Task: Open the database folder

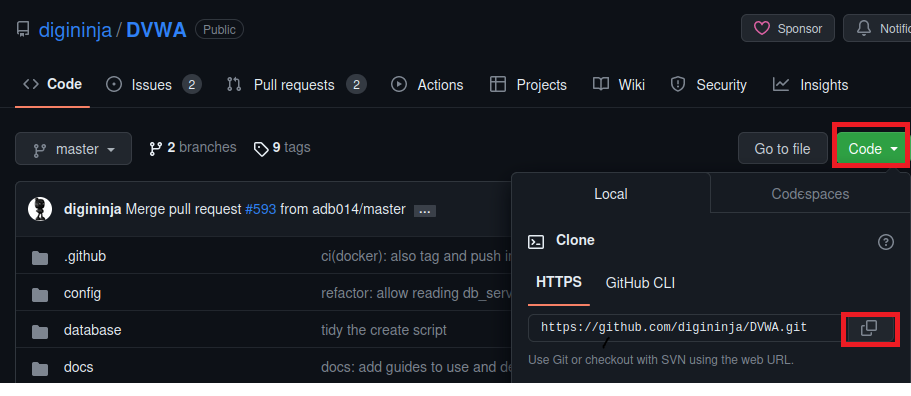Action: (92, 330)
